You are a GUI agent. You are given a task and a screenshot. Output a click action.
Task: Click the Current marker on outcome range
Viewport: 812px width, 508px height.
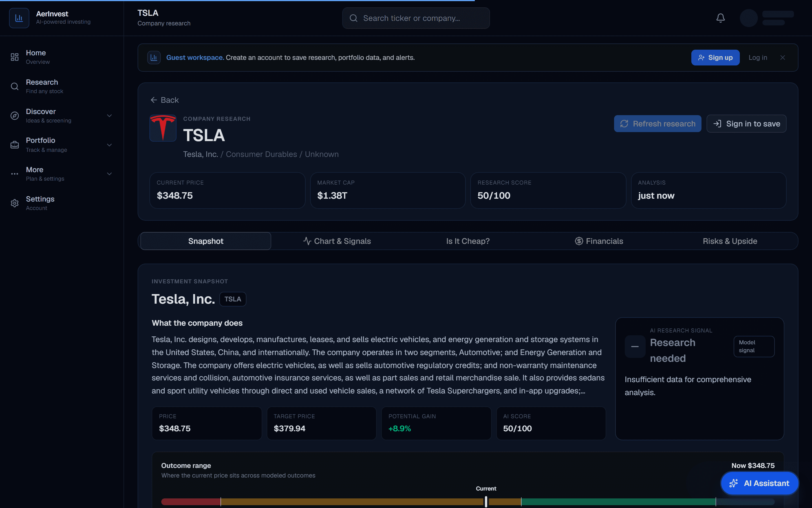pos(486,501)
